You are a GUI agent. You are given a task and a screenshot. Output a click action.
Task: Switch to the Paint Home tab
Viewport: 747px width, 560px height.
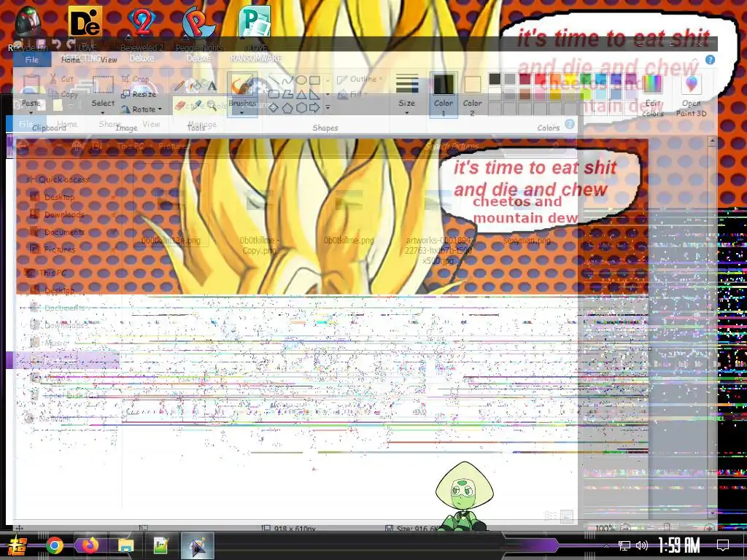71,60
